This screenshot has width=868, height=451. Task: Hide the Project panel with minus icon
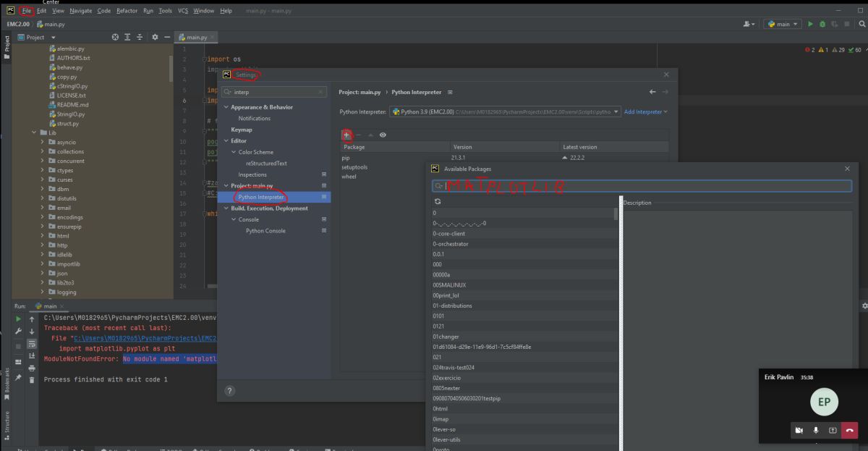[167, 37]
